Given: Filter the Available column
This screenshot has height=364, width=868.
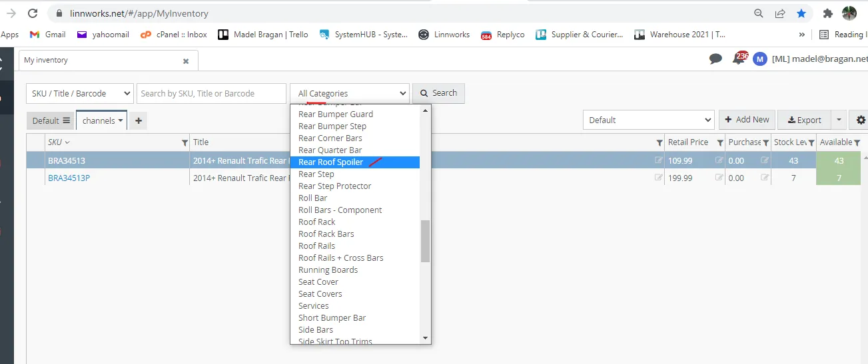Looking at the screenshot, I should pyautogui.click(x=857, y=143).
